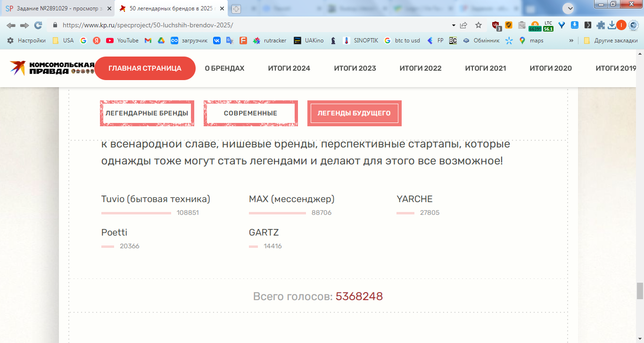Click the share page icon in address bar

pyautogui.click(x=464, y=25)
